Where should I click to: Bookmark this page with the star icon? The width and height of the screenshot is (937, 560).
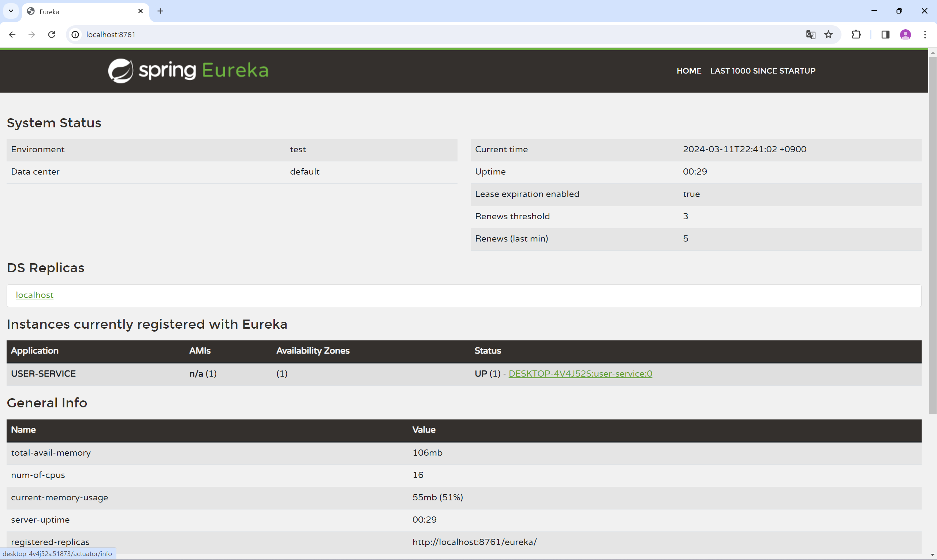(x=828, y=35)
